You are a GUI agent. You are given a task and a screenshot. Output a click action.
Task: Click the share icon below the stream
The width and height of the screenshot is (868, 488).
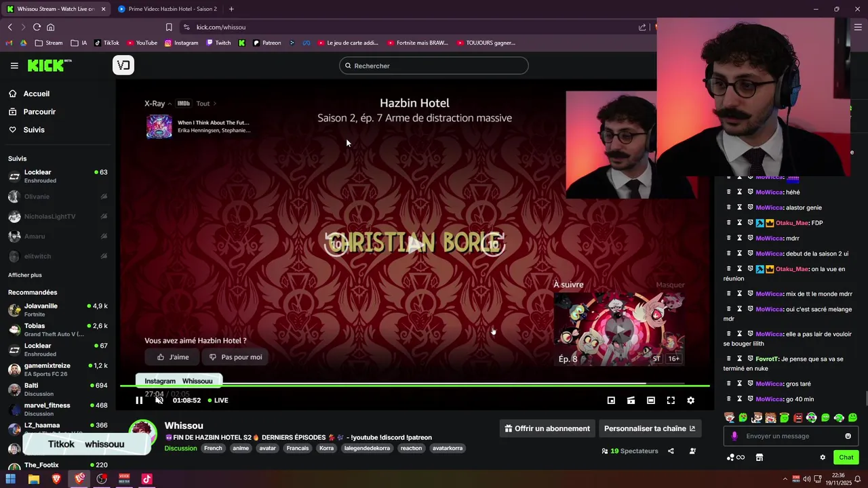671,451
